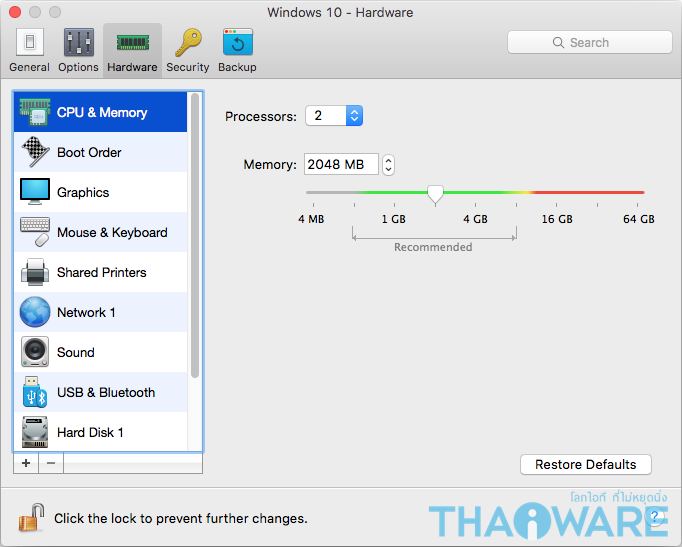Open the Security key icon

188,42
